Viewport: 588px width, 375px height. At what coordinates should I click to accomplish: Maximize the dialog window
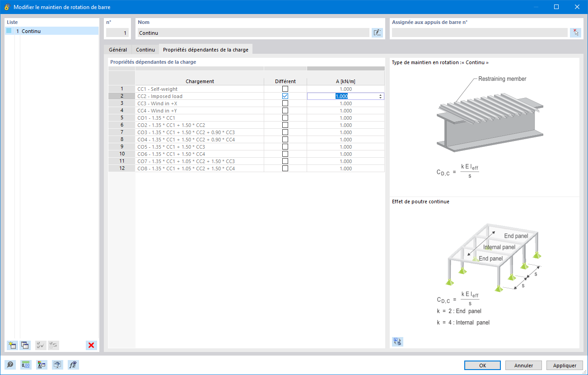[556, 7]
